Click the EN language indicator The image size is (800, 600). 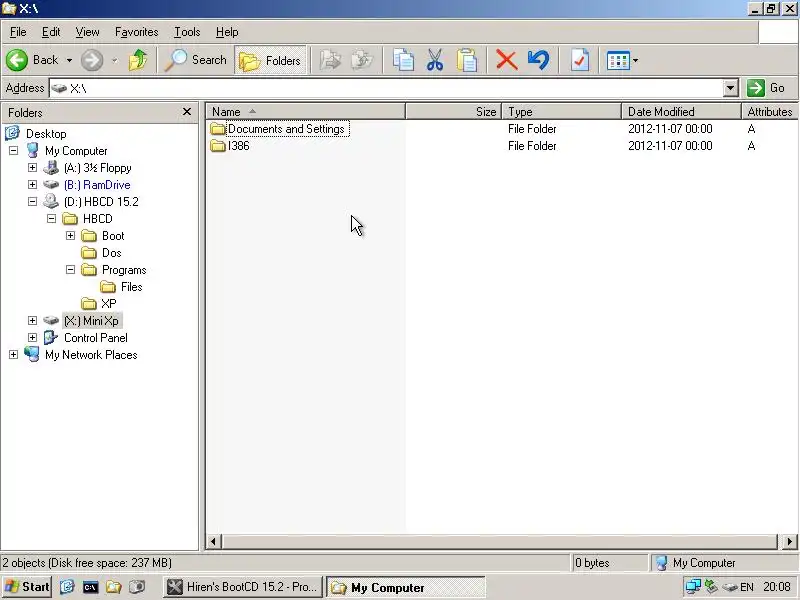[746, 587]
